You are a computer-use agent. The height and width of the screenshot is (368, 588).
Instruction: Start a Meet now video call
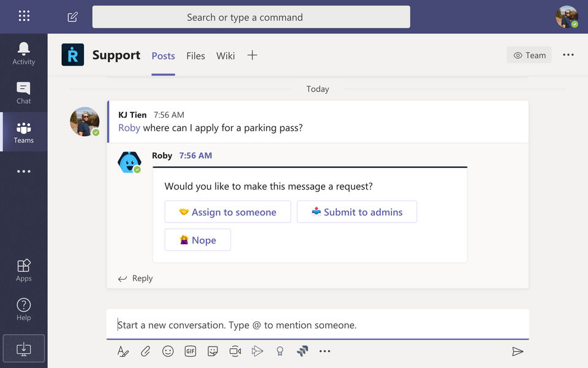235,351
